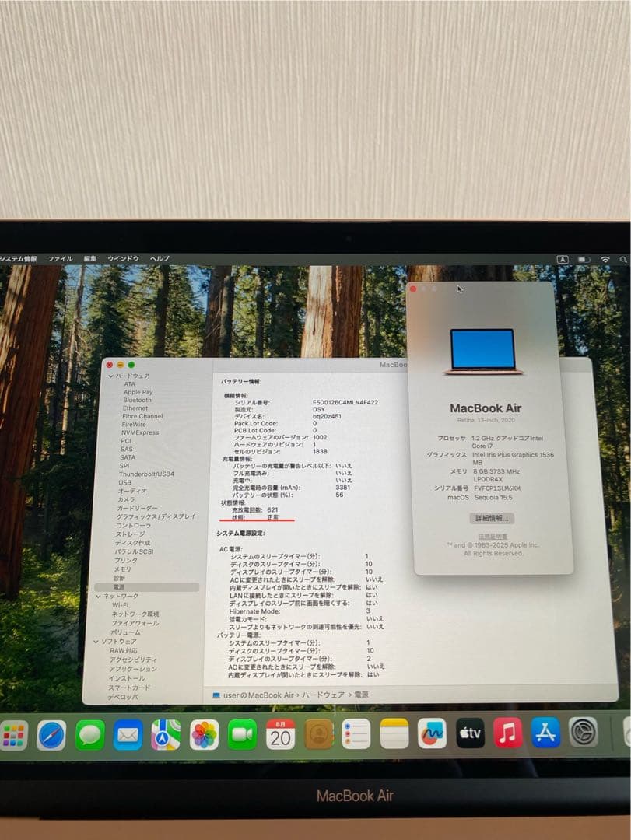The height and width of the screenshot is (840, 631).
Task: Select カメラ in the sidebar
Action: pos(126,499)
